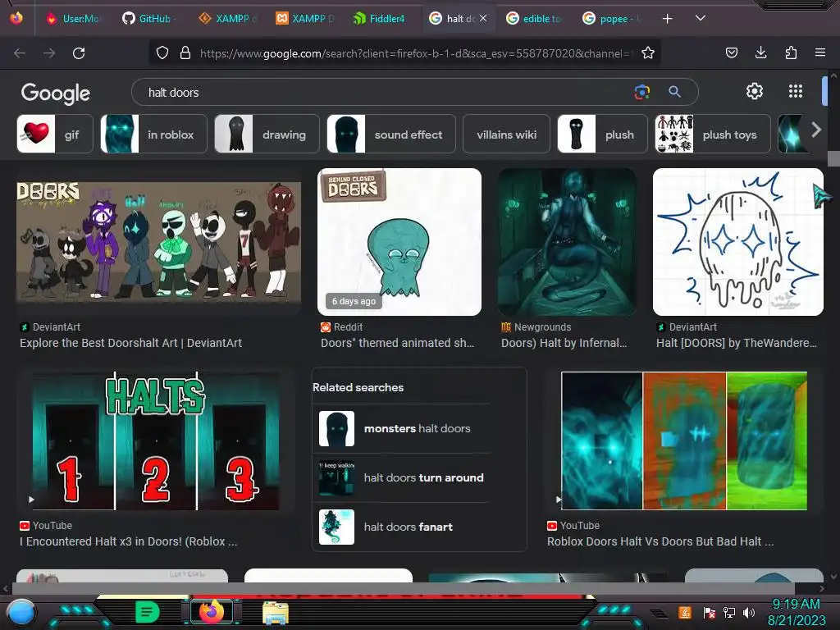The height and width of the screenshot is (630, 840).
Task: Open the Firefox application menu
Action: [820, 52]
